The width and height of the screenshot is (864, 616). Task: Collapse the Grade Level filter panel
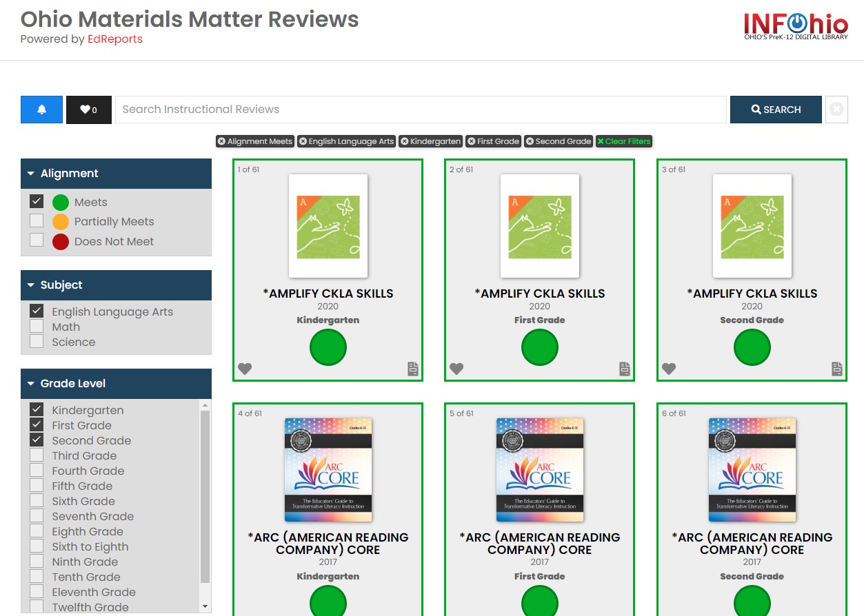[x=116, y=384]
